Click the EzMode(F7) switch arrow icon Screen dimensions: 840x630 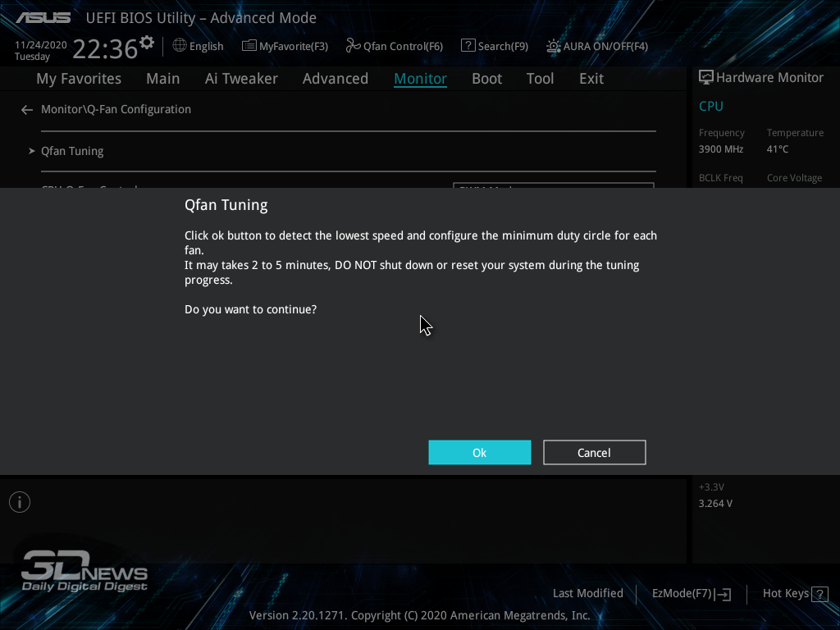pyautogui.click(x=723, y=594)
